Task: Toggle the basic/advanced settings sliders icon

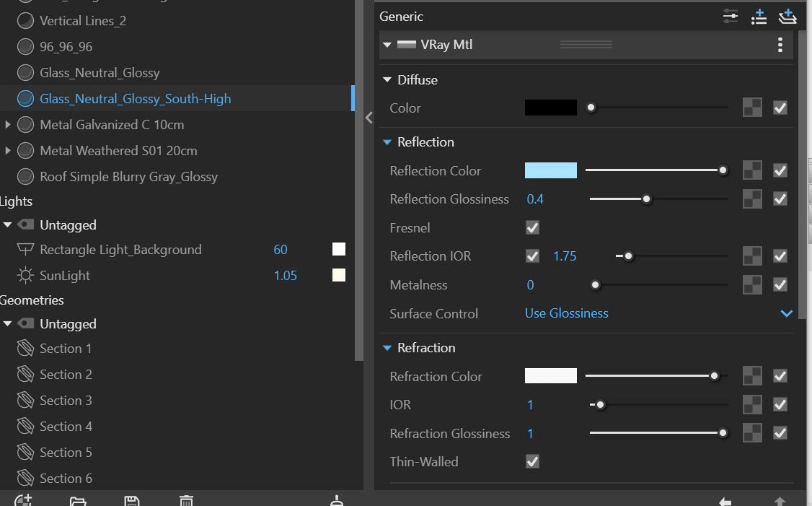Action: 731,16
